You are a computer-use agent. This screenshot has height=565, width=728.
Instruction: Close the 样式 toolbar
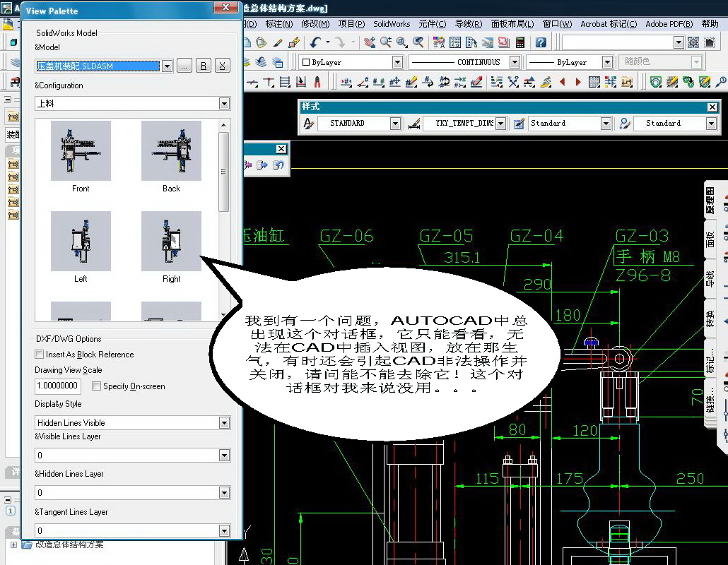pyautogui.click(x=712, y=107)
